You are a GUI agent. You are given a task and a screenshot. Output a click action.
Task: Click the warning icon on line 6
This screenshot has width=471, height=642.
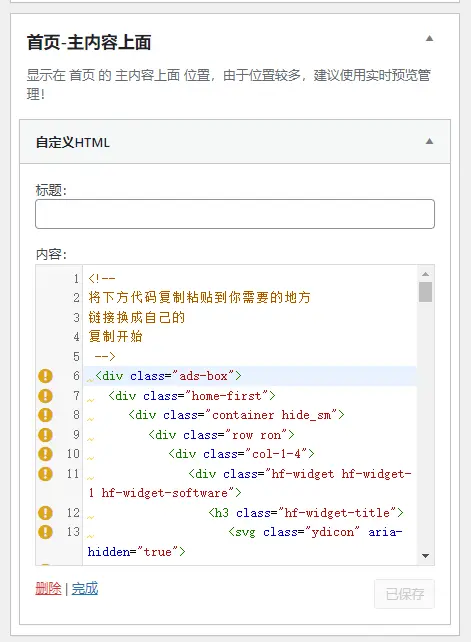pyautogui.click(x=45, y=376)
